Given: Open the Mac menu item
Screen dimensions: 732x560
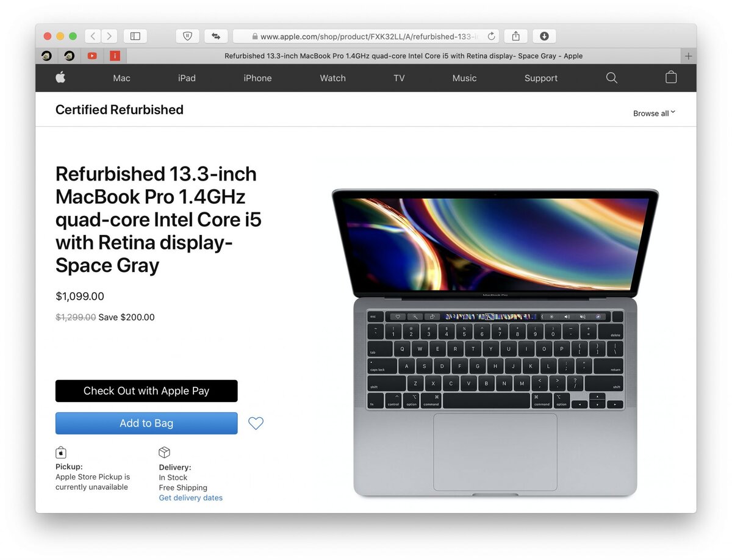Looking at the screenshot, I should point(121,78).
